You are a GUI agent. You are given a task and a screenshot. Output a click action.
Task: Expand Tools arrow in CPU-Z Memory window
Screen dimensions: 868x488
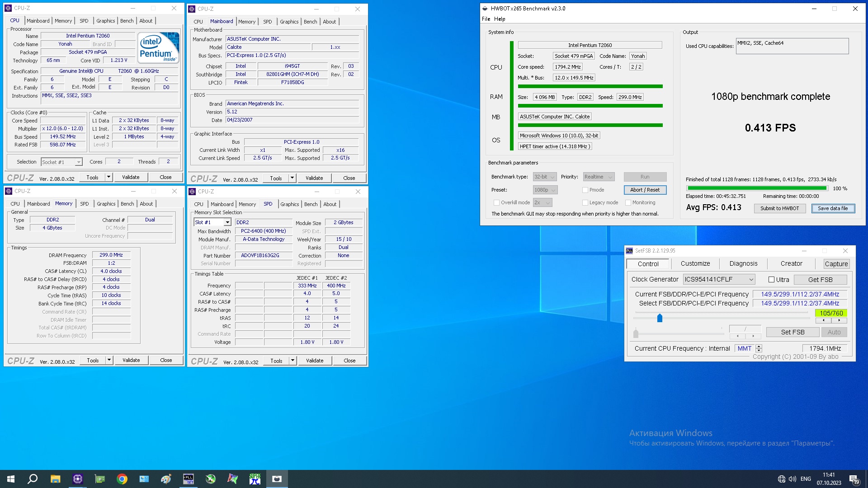pyautogui.click(x=109, y=360)
